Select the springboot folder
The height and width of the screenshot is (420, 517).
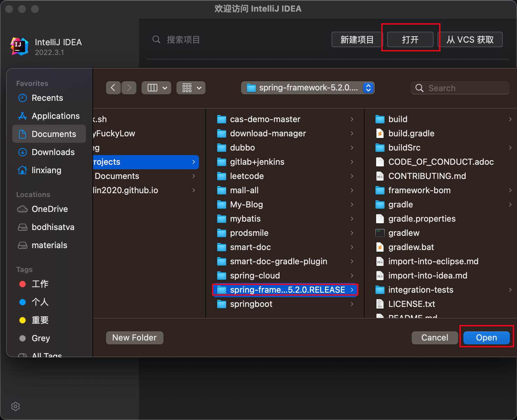tap(285, 304)
